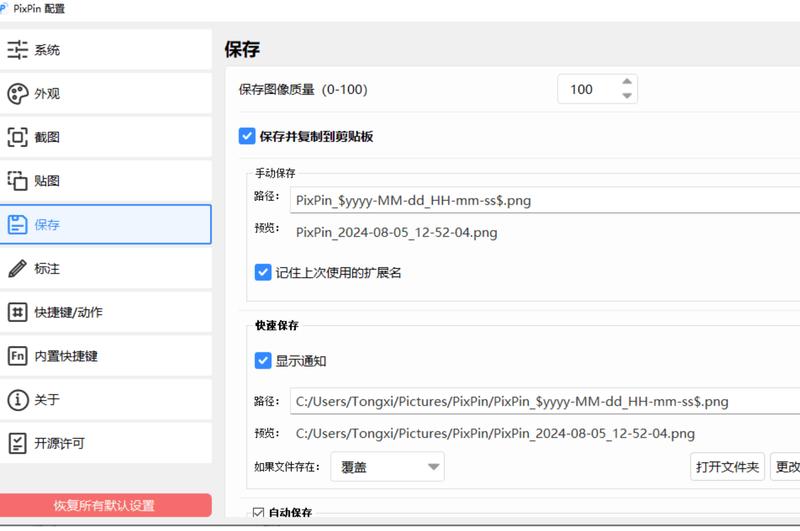Click the Fn built-in shortcuts icon

[17, 356]
